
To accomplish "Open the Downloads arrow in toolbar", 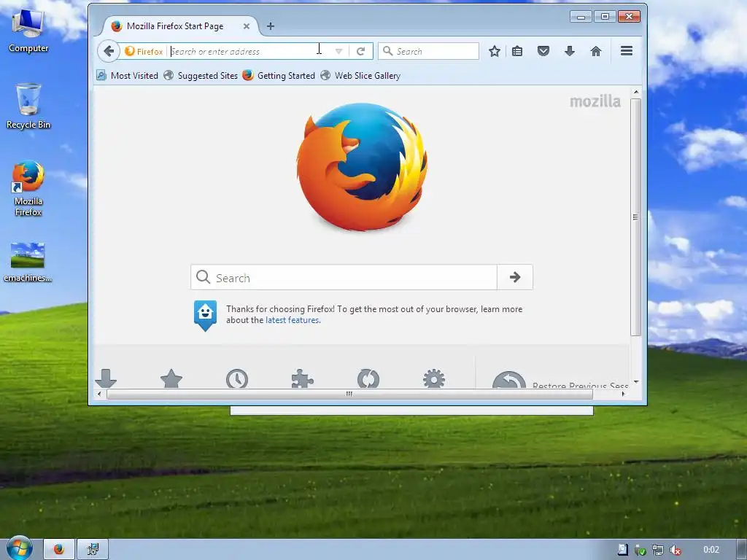I will click(569, 51).
